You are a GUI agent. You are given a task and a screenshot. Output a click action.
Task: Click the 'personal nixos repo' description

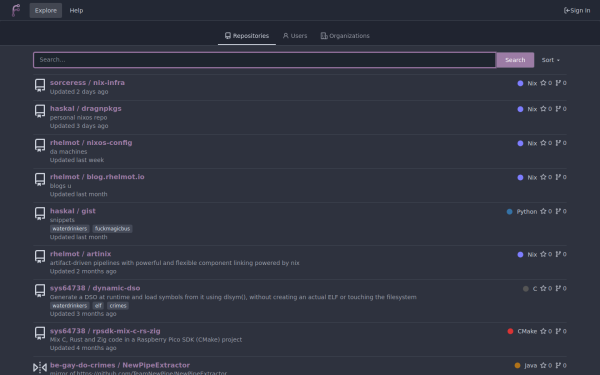tap(78, 117)
